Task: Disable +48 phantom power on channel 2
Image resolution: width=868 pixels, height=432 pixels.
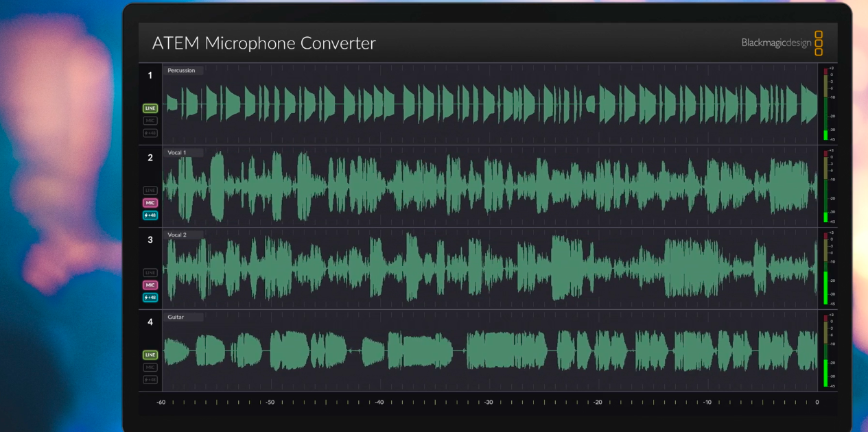Action: 150,215
